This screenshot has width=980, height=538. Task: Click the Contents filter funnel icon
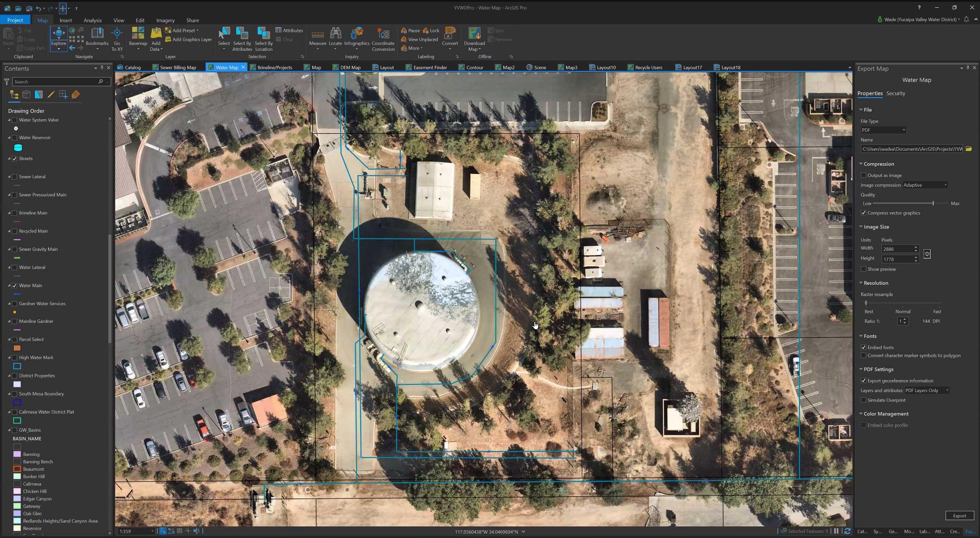7,81
